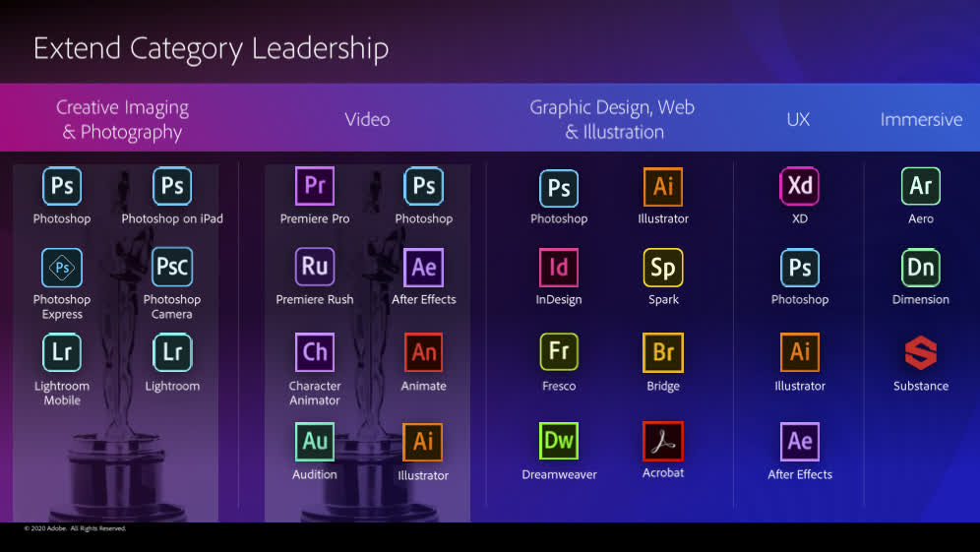The image size is (980, 552).
Task: Click the Dreamweaver label text
Action: (x=559, y=474)
